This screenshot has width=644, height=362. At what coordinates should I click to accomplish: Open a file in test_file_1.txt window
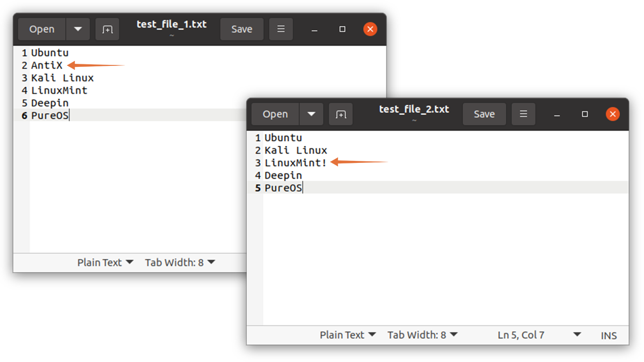coord(41,29)
